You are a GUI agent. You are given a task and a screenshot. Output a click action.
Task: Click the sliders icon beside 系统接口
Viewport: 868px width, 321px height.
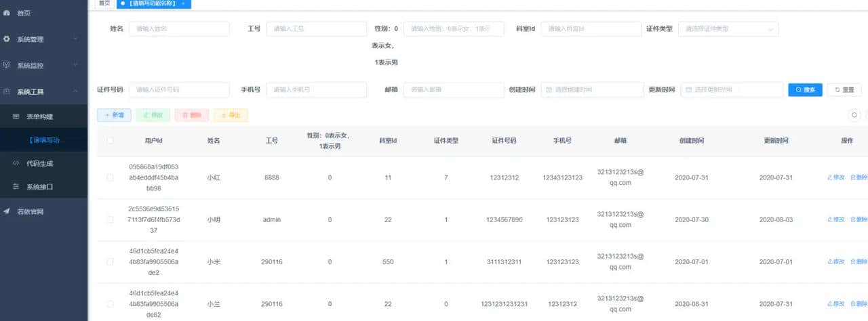(x=16, y=186)
